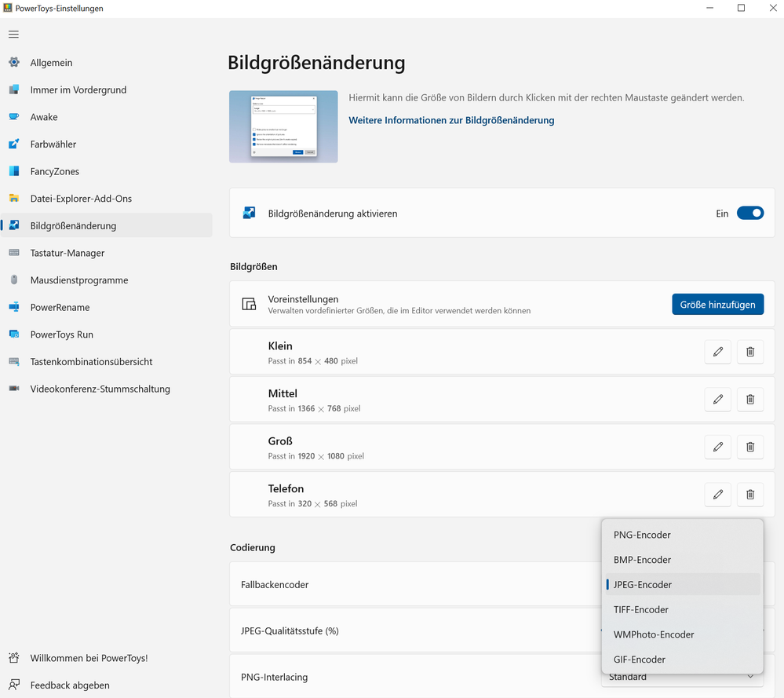Switch to PowerToys Run settings
Screen dimensions: 784x698
14,334
